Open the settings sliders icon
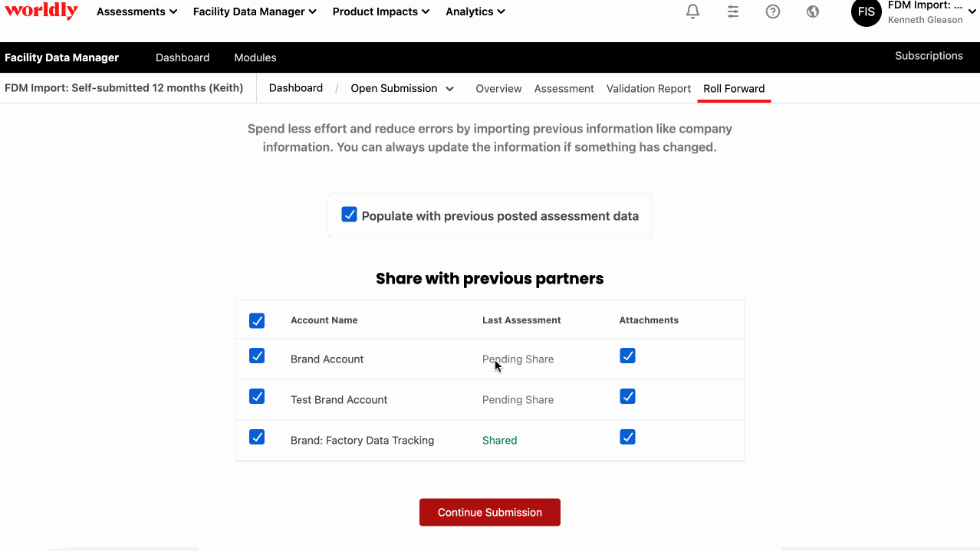The width and height of the screenshot is (980, 551). click(x=733, y=11)
